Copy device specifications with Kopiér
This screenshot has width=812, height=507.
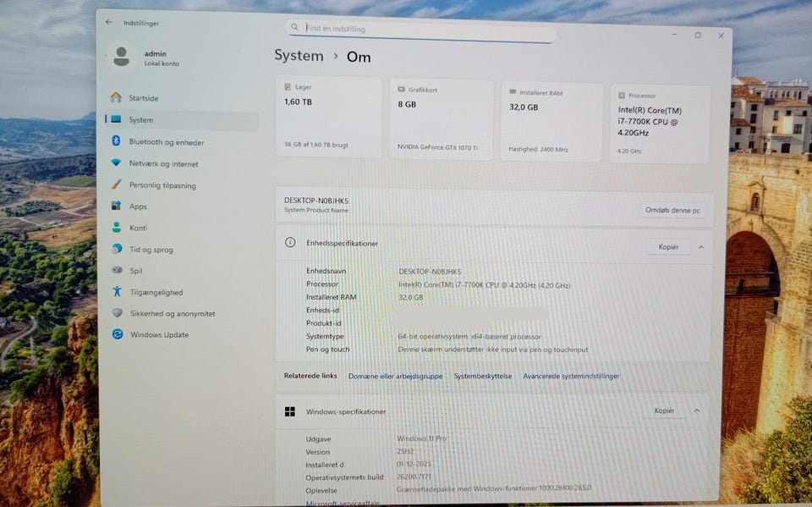coord(668,247)
